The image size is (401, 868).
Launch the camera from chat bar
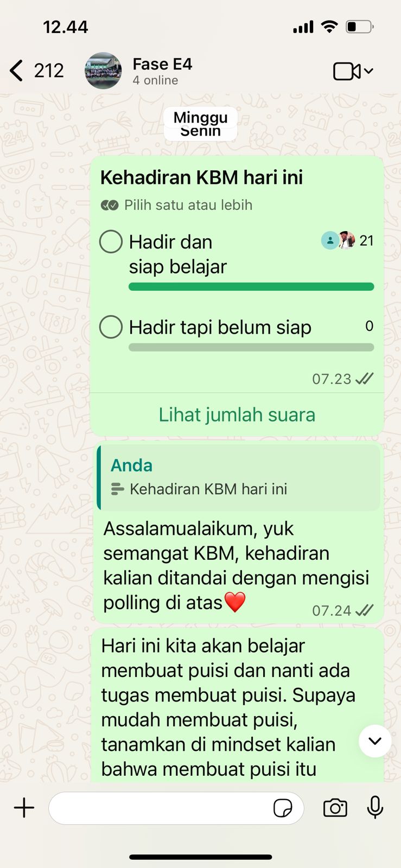point(335,808)
